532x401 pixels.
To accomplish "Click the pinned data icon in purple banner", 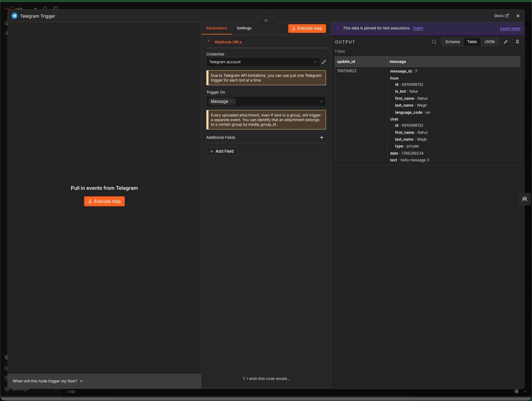I will tap(337, 28).
